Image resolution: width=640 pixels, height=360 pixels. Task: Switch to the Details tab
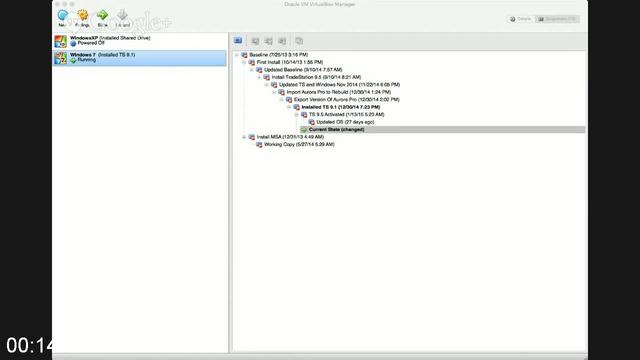[x=521, y=19]
